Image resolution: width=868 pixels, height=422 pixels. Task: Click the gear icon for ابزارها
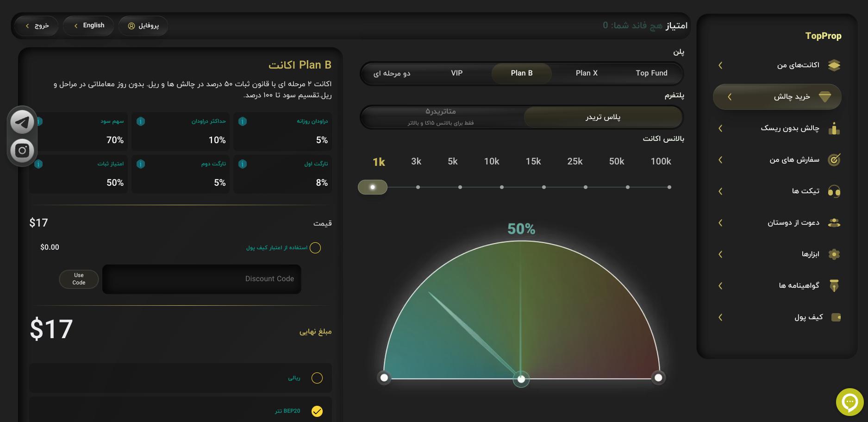[834, 254]
